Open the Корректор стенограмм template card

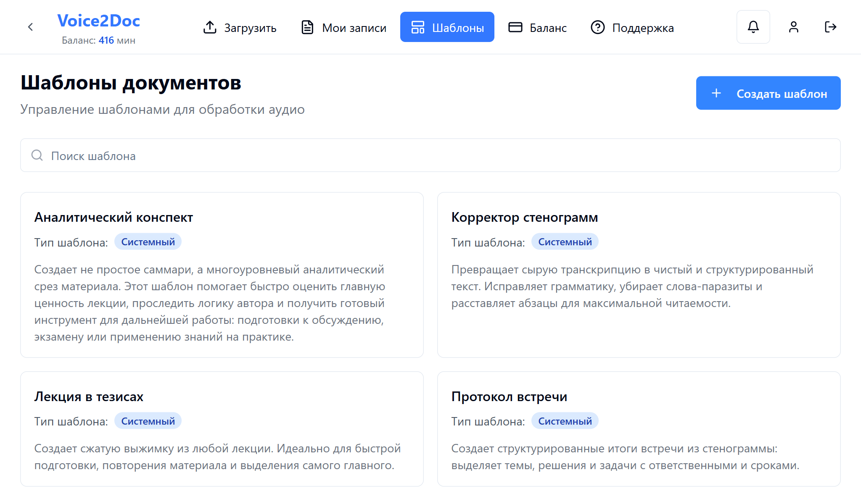coord(639,275)
